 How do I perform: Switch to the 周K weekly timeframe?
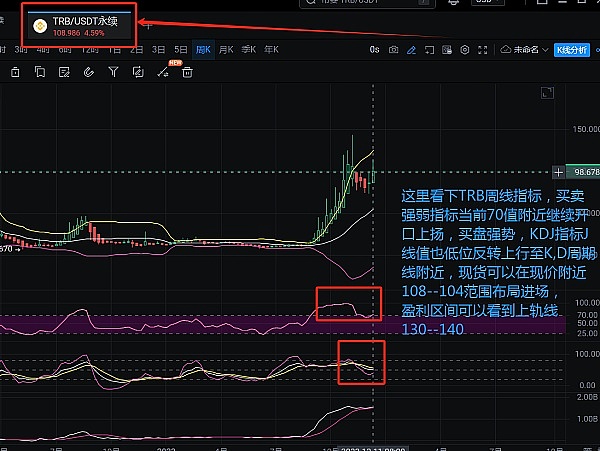click(x=203, y=49)
